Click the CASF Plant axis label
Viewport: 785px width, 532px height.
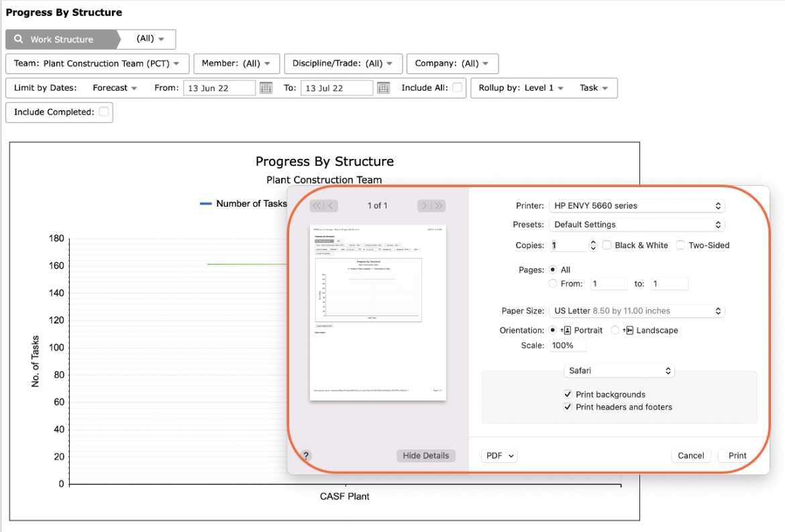(x=344, y=496)
